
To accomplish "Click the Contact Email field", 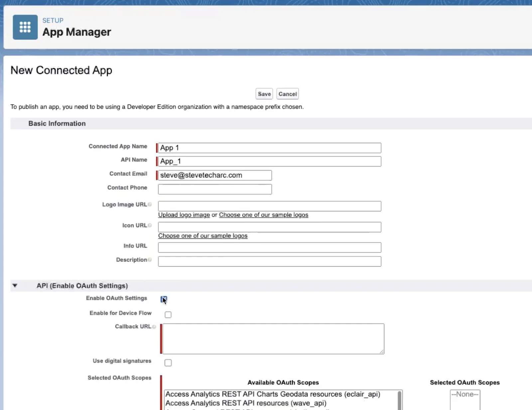I will click(x=215, y=175).
